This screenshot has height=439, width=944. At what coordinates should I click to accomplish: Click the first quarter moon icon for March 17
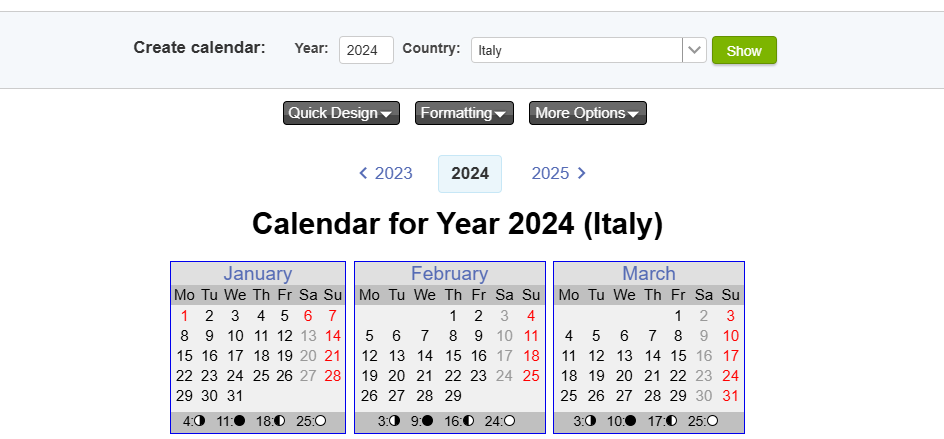click(x=671, y=421)
